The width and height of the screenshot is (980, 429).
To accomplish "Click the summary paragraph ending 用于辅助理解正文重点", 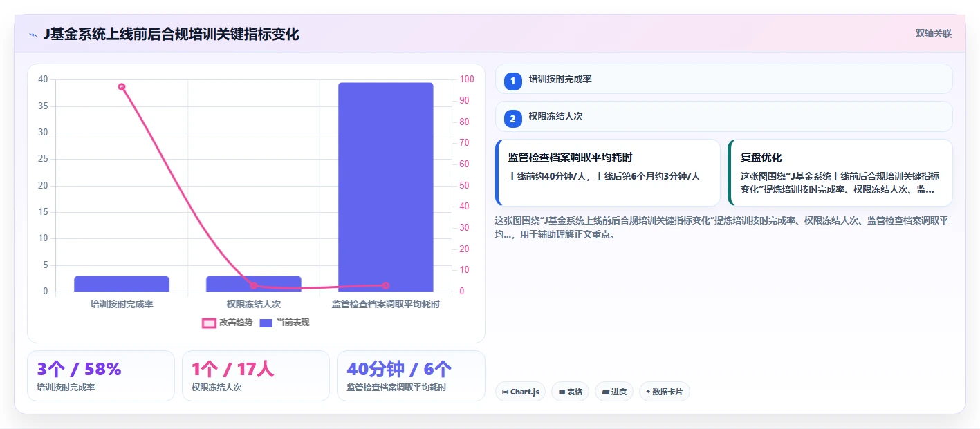I will (x=722, y=227).
